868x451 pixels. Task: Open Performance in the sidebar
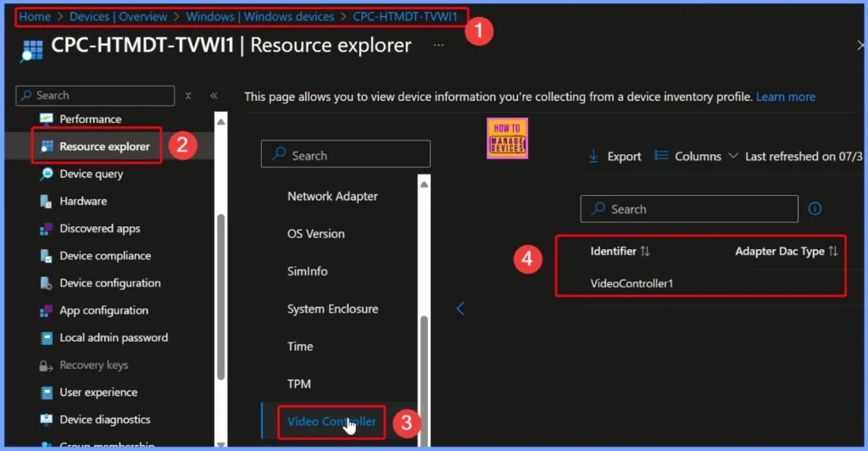coord(90,119)
